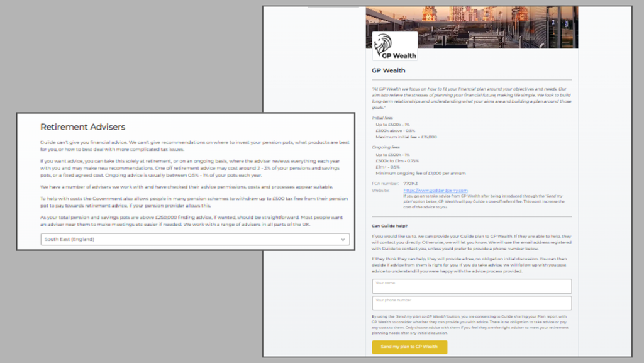Click the Website label beside the link
Viewport: 644px width, 363px height.
(380, 190)
